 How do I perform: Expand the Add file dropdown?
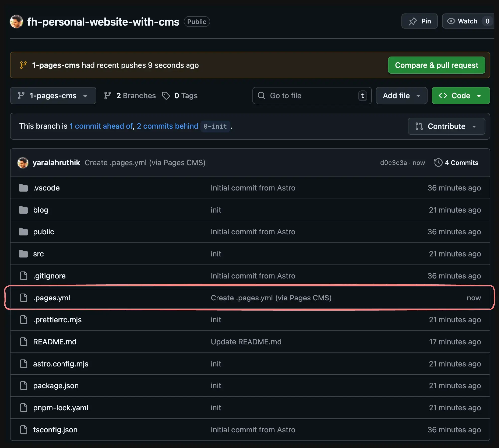pos(401,96)
